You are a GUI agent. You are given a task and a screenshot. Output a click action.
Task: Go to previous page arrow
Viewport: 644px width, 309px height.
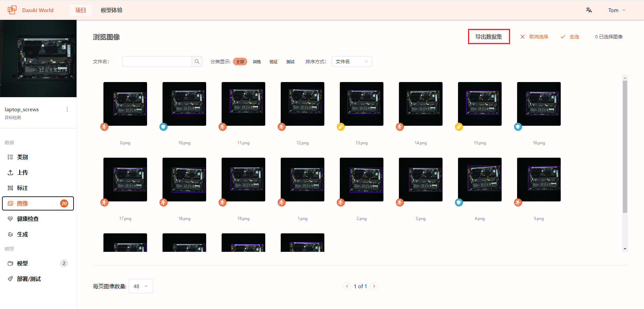pyautogui.click(x=347, y=286)
